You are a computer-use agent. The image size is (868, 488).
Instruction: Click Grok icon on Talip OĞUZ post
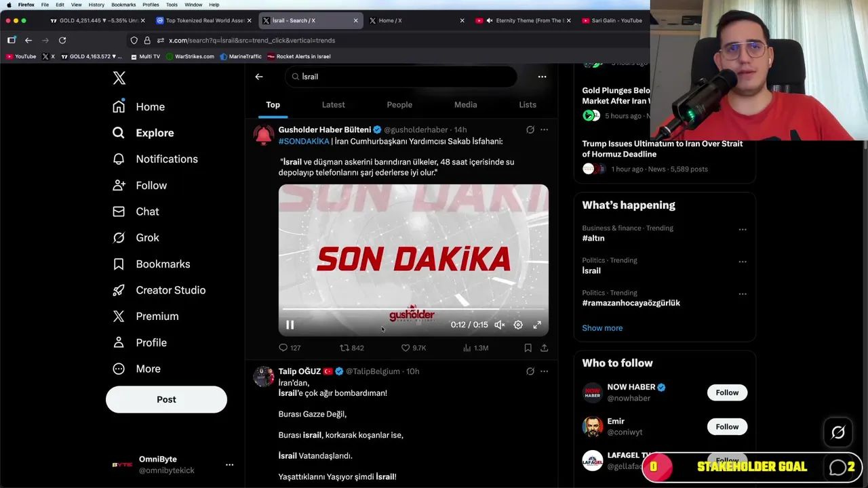pyautogui.click(x=530, y=371)
